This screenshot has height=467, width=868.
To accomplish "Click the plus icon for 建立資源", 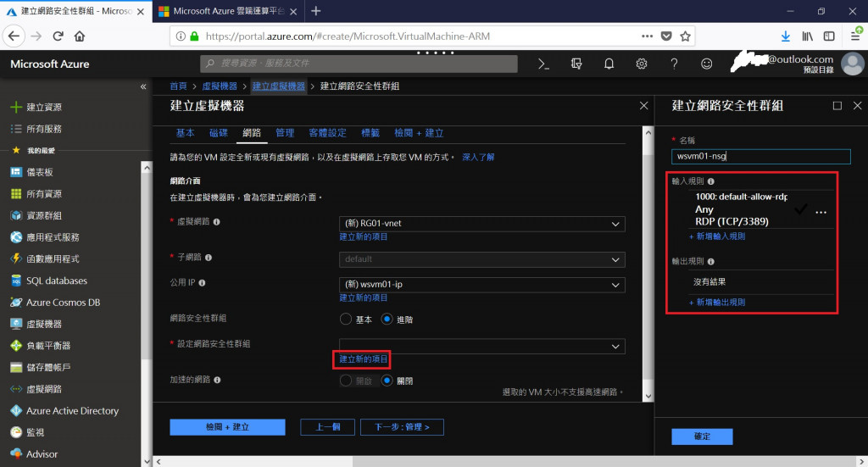I will pos(17,107).
